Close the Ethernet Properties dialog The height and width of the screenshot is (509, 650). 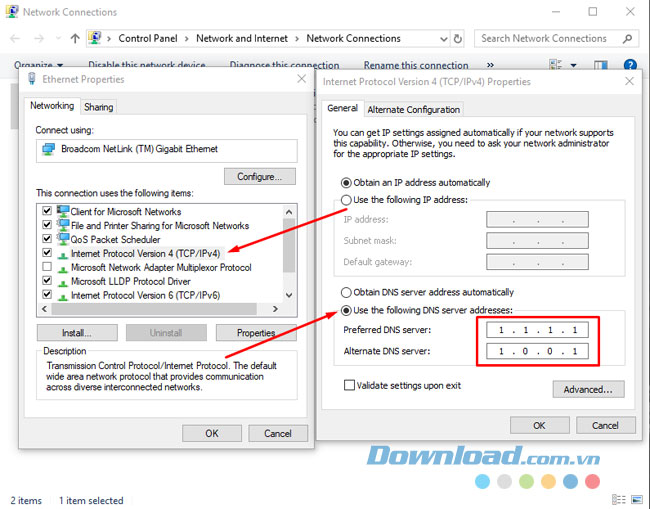tap(302, 79)
